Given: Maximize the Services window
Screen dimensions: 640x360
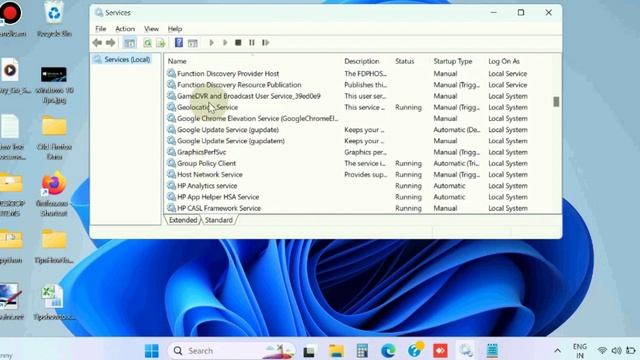Looking at the screenshot, I should [521, 13].
